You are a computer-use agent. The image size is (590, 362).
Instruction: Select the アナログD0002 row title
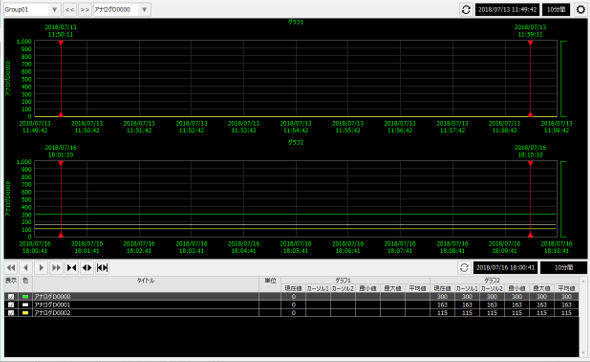(52, 313)
